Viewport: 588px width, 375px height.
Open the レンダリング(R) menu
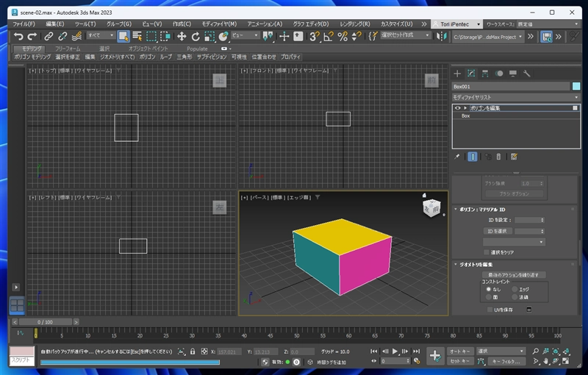355,24
